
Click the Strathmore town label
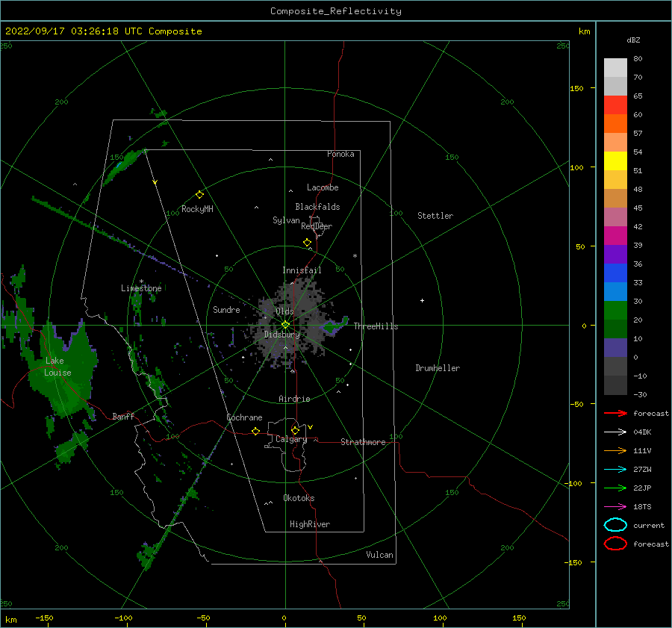tap(363, 442)
